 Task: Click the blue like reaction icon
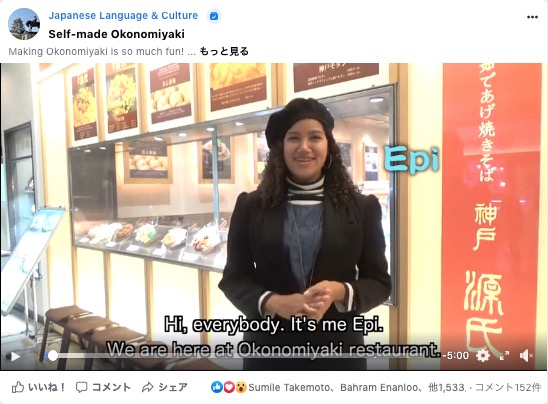tap(217, 387)
